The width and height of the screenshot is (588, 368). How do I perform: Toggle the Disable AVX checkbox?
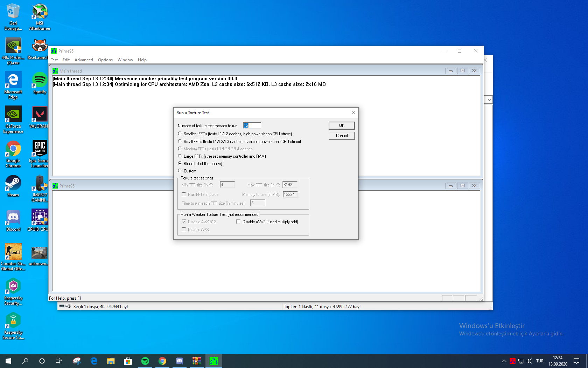(x=184, y=229)
